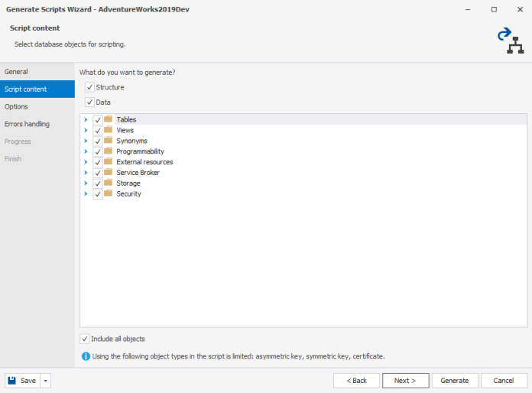Click the Programmability folder icon
Viewport: 532px width, 393px height.
point(108,151)
